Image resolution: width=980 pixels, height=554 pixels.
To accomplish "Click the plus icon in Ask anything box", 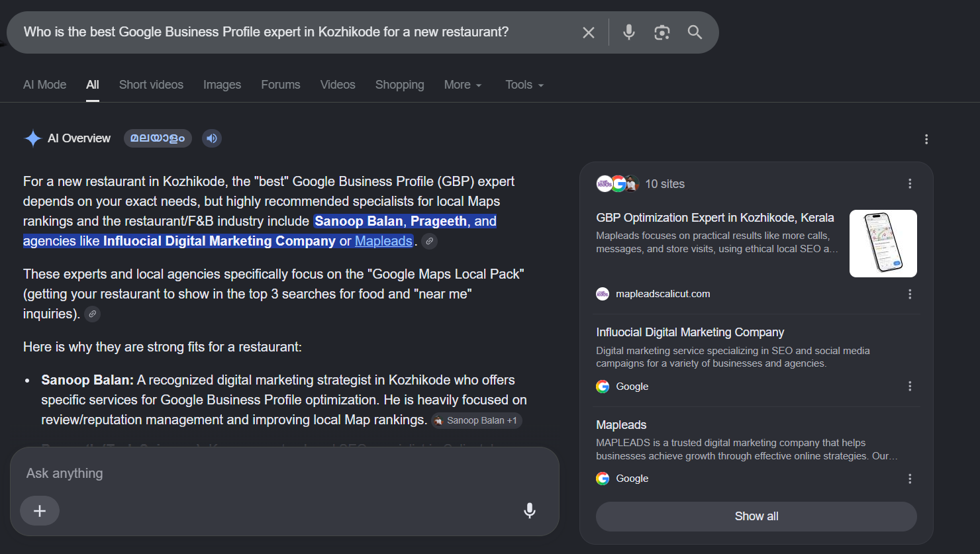I will [x=40, y=511].
